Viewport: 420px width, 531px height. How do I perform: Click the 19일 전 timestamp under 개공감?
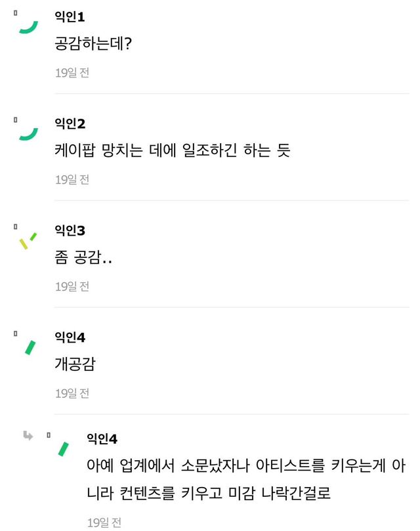72,393
